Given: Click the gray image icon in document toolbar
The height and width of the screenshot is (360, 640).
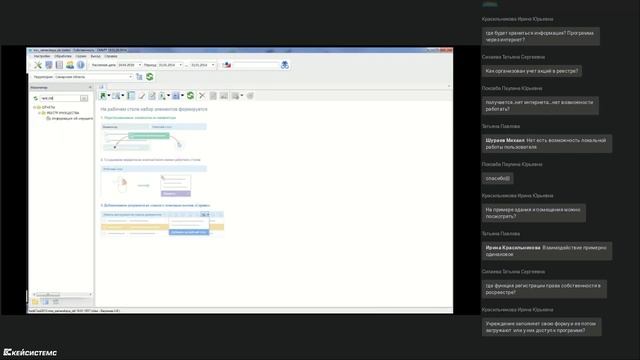Looking at the screenshot, I should (x=224, y=96).
